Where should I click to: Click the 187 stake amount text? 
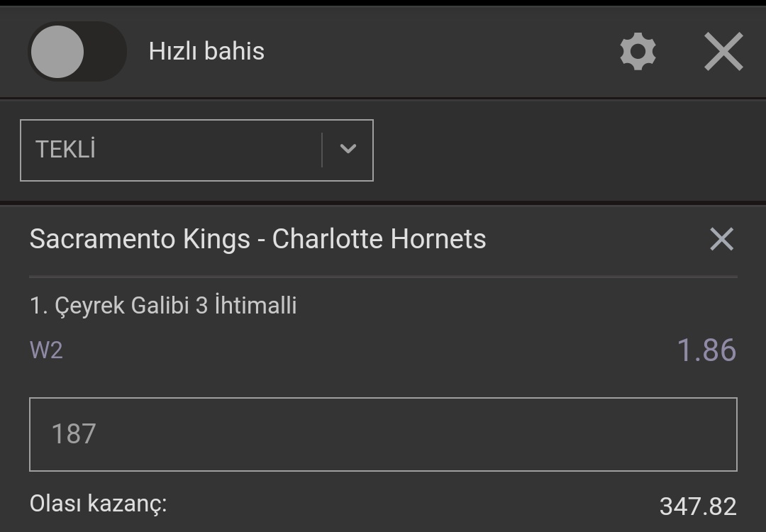(x=74, y=434)
